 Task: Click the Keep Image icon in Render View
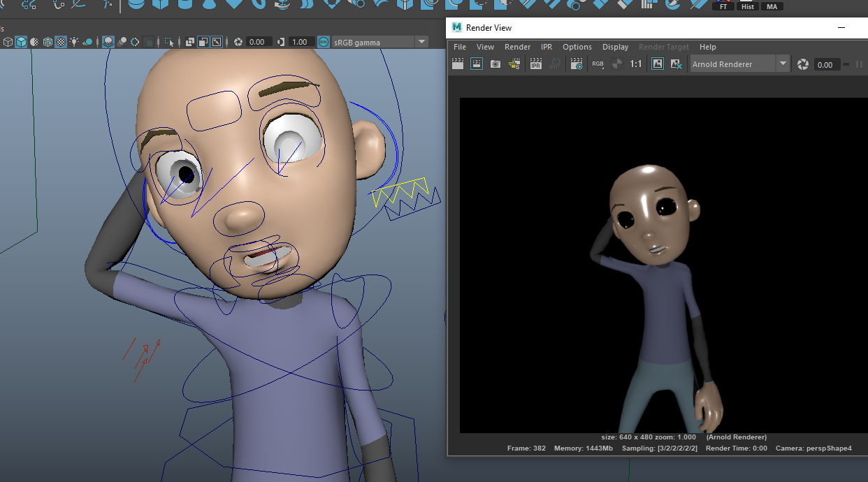point(658,64)
